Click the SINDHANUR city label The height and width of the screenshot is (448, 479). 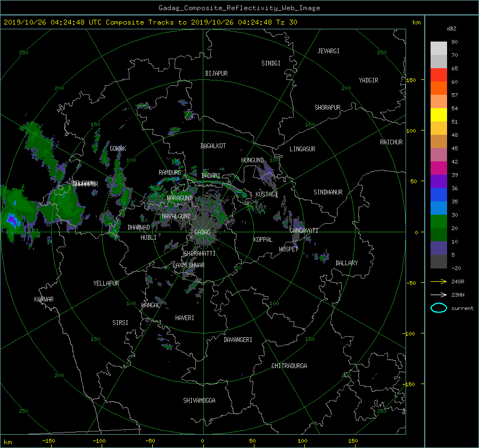click(328, 192)
